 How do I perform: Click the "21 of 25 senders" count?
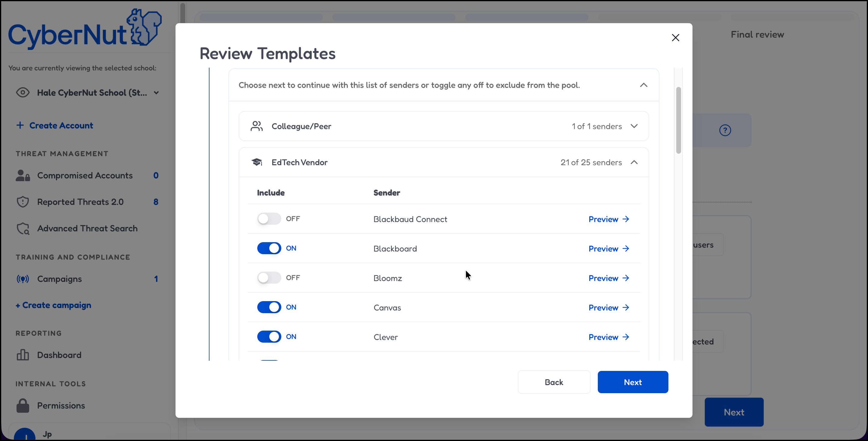(x=591, y=162)
